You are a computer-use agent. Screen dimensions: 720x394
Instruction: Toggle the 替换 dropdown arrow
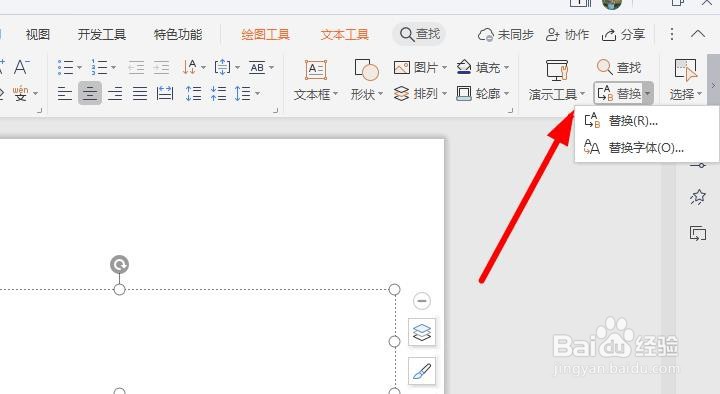[647, 94]
